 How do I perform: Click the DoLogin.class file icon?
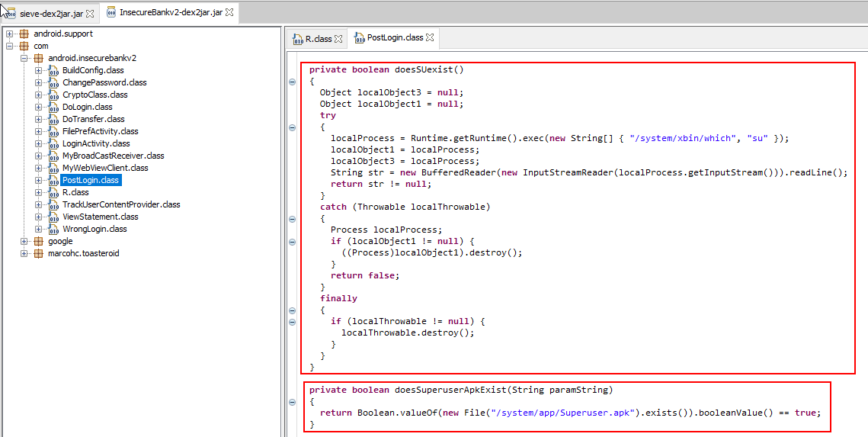pos(53,107)
